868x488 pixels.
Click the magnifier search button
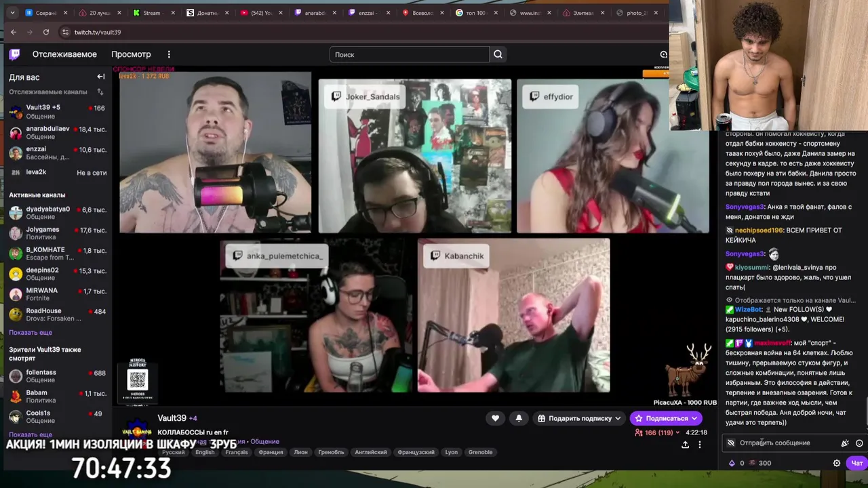(x=498, y=54)
